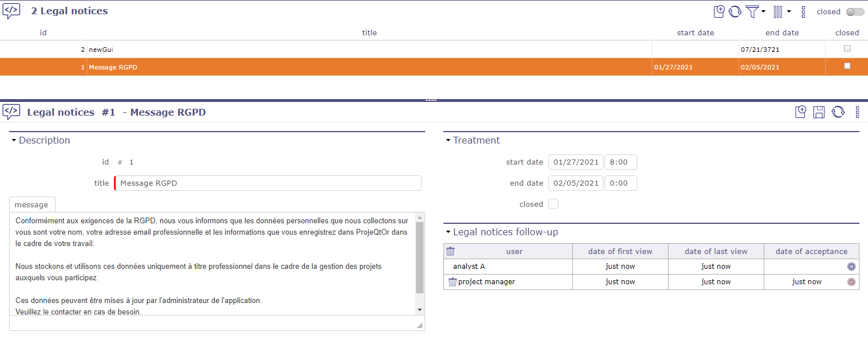Click the accepted status icon for project manager
Image resolution: width=868 pixels, height=352 pixels.
pos(851,282)
